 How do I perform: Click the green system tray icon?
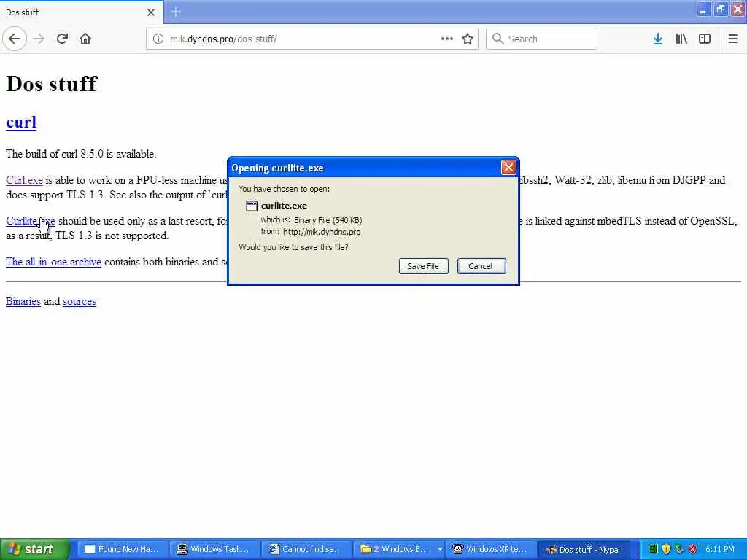(x=654, y=549)
